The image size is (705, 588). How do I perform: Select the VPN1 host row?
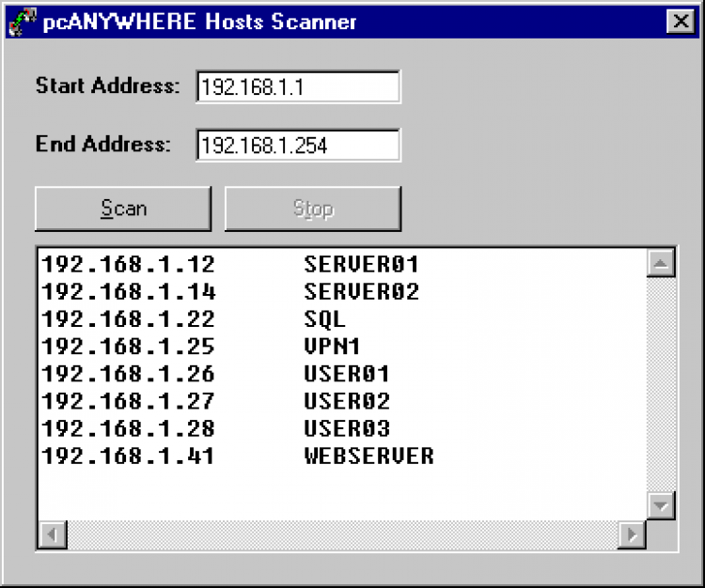point(342,347)
